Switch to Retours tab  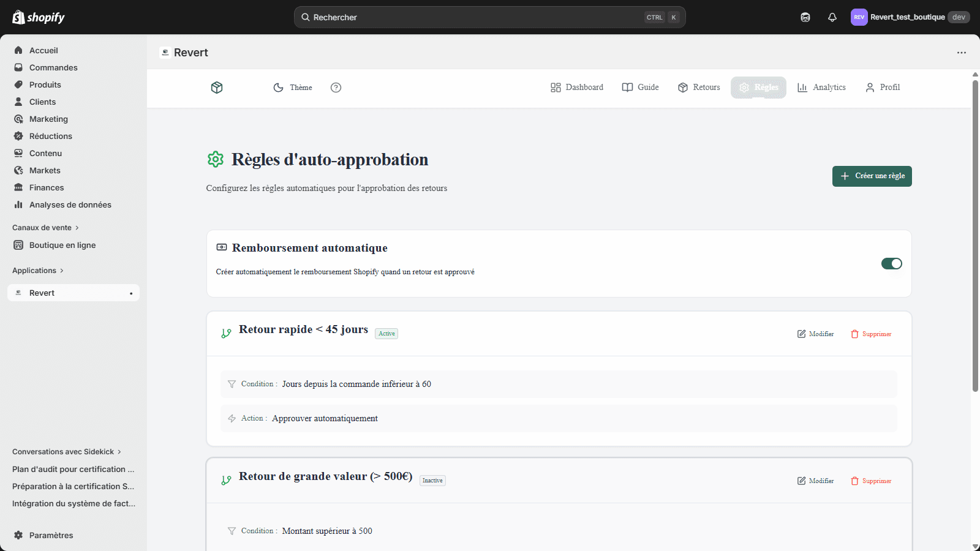click(x=699, y=88)
